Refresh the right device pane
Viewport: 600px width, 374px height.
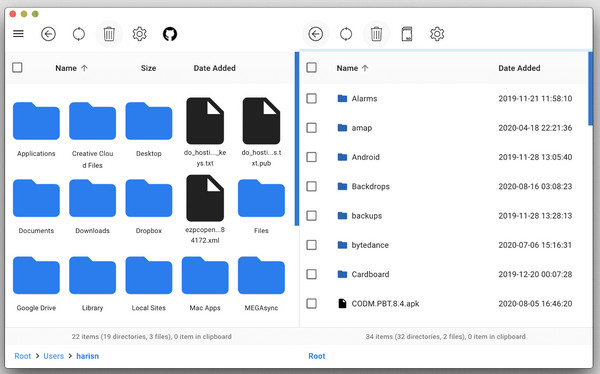(x=346, y=34)
